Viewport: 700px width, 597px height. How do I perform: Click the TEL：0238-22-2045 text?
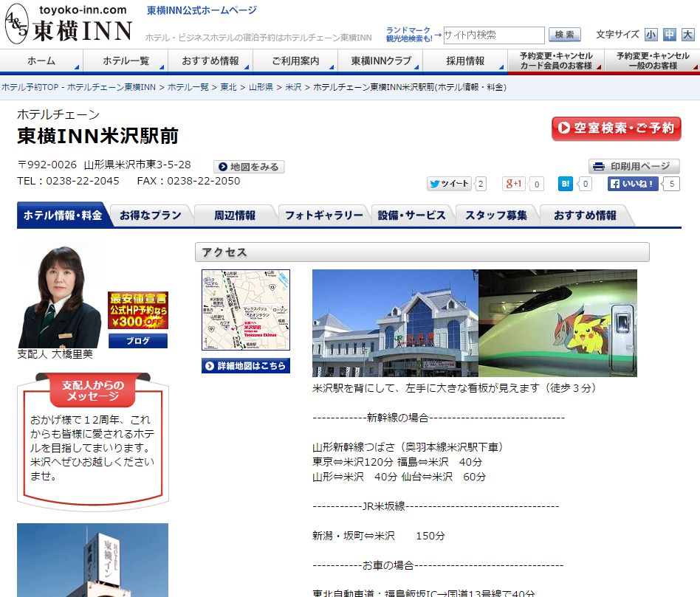click(69, 181)
